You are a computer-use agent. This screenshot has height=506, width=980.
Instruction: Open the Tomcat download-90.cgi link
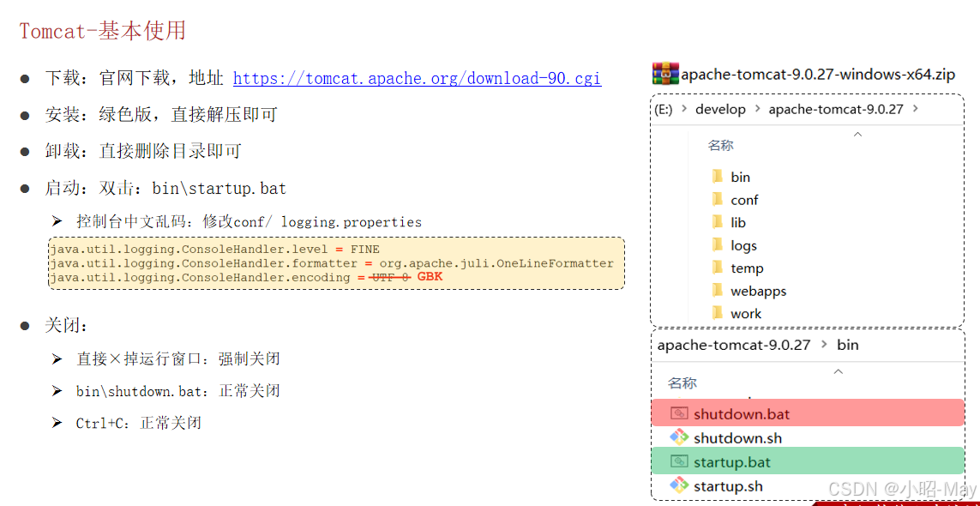coord(417,79)
